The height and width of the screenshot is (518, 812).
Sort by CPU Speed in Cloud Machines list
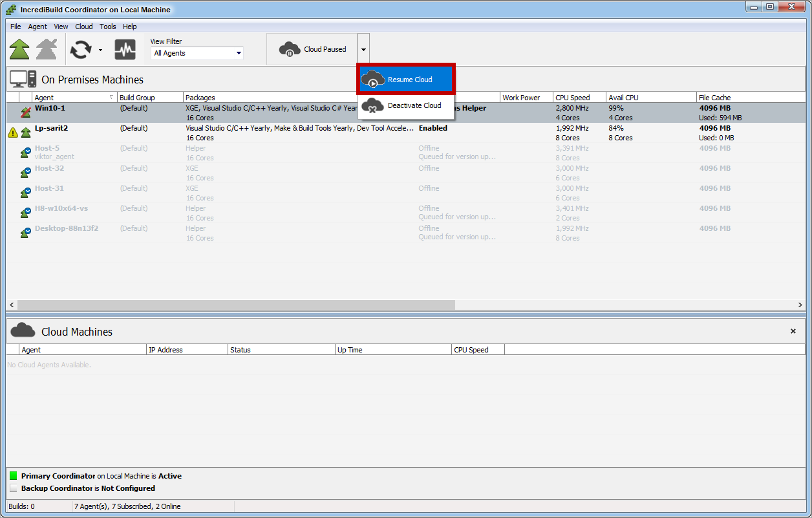pos(478,350)
